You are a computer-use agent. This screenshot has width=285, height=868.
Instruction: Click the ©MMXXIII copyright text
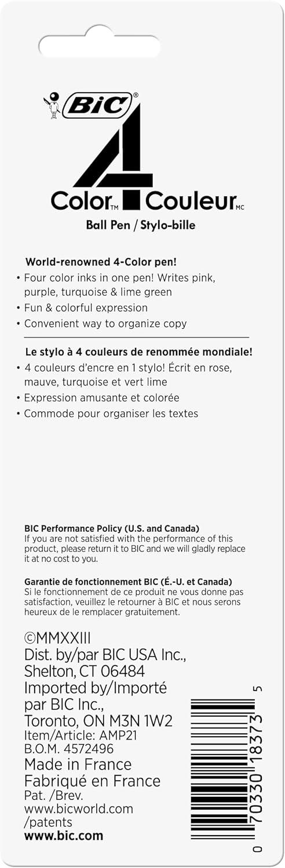(x=57, y=638)
